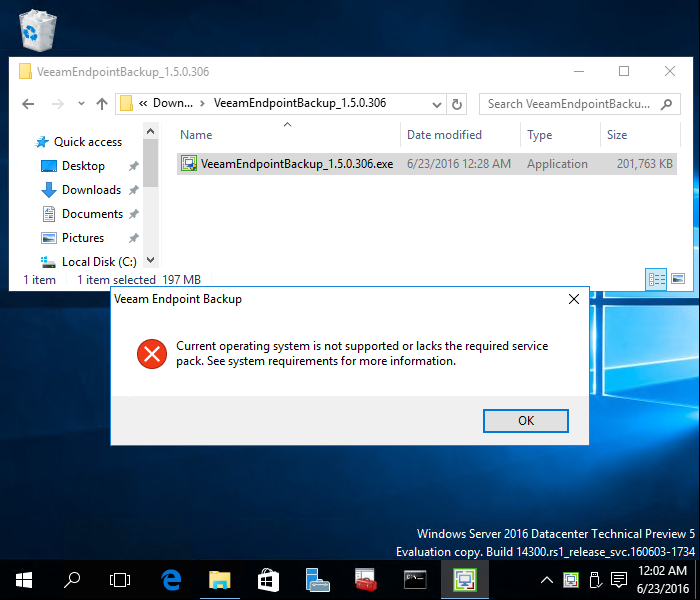Show hidden system tray icons

point(547,580)
